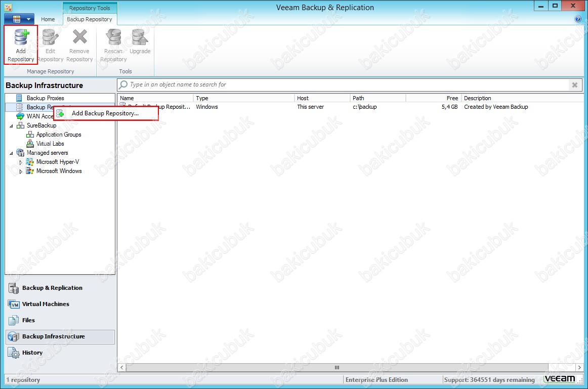The height and width of the screenshot is (389, 588).
Task: Select the c:\backup path cell
Action: coord(364,107)
